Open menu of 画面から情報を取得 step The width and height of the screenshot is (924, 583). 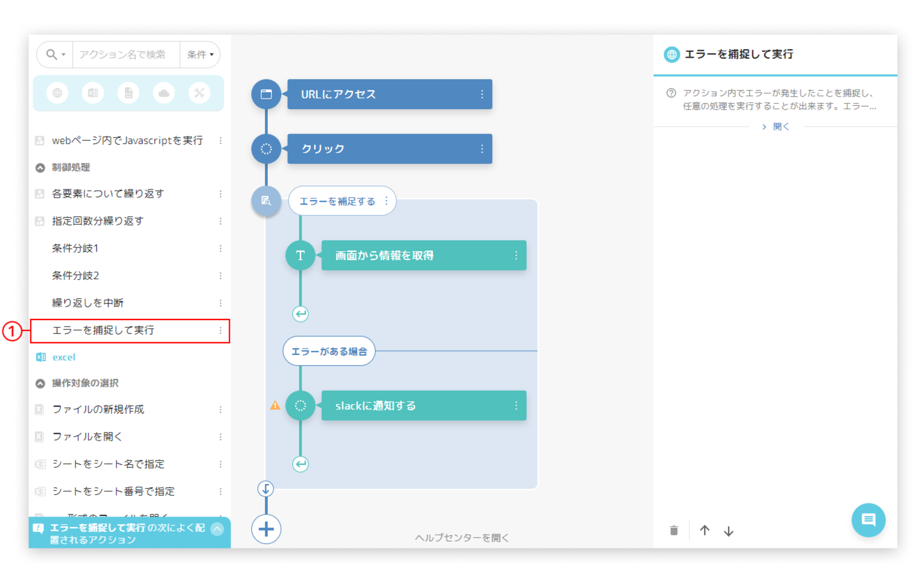coord(516,255)
